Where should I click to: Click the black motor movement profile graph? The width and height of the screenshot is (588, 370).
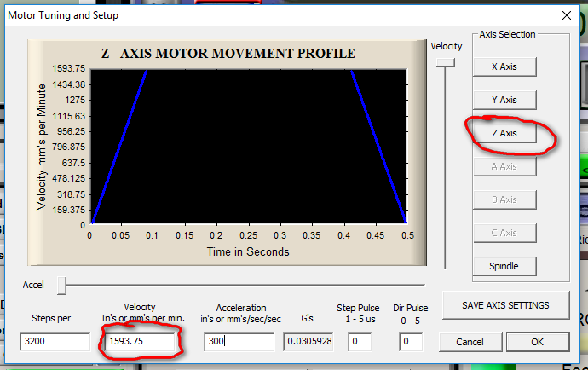(249, 147)
